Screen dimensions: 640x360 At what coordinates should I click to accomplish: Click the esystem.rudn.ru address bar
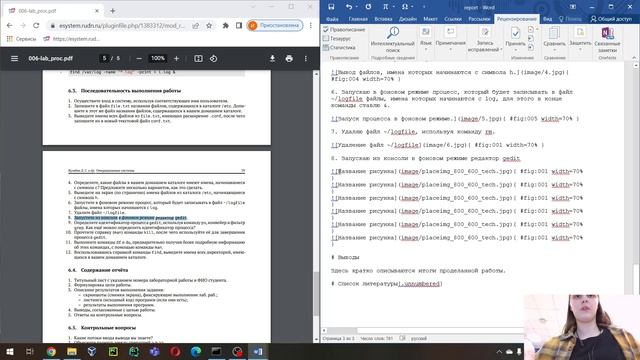point(122,25)
